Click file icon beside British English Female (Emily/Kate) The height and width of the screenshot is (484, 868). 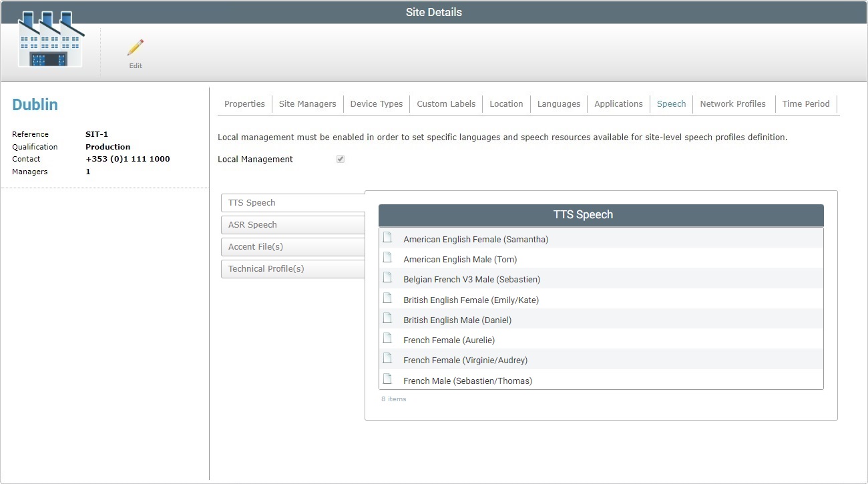pyautogui.click(x=387, y=299)
